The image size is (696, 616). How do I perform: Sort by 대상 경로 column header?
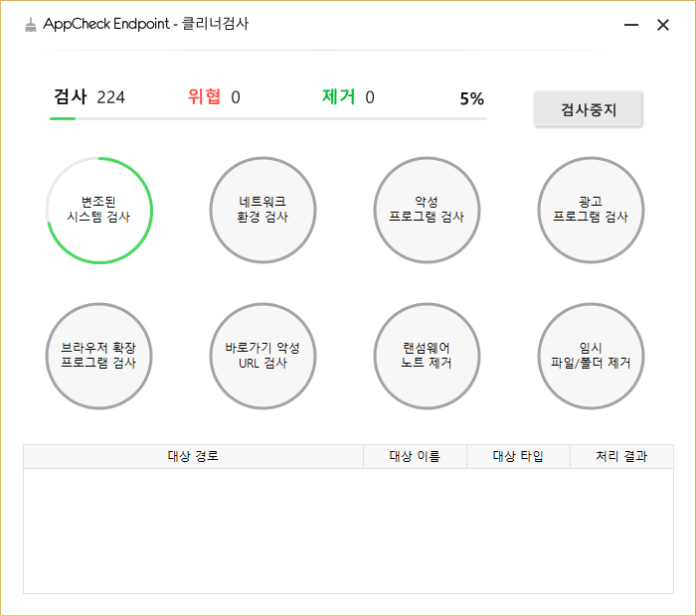pyautogui.click(x=193, y=456)
